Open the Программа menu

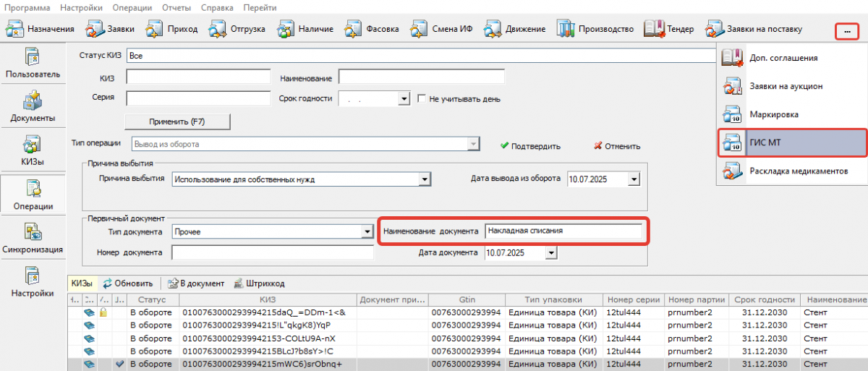click(27, 7)
